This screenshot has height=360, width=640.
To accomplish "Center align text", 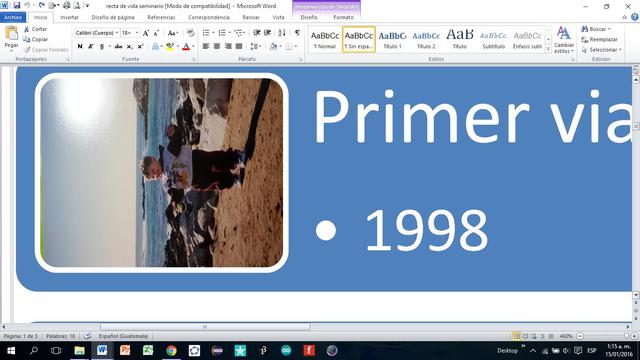I will pyautogui.click(x=217, y=47).
